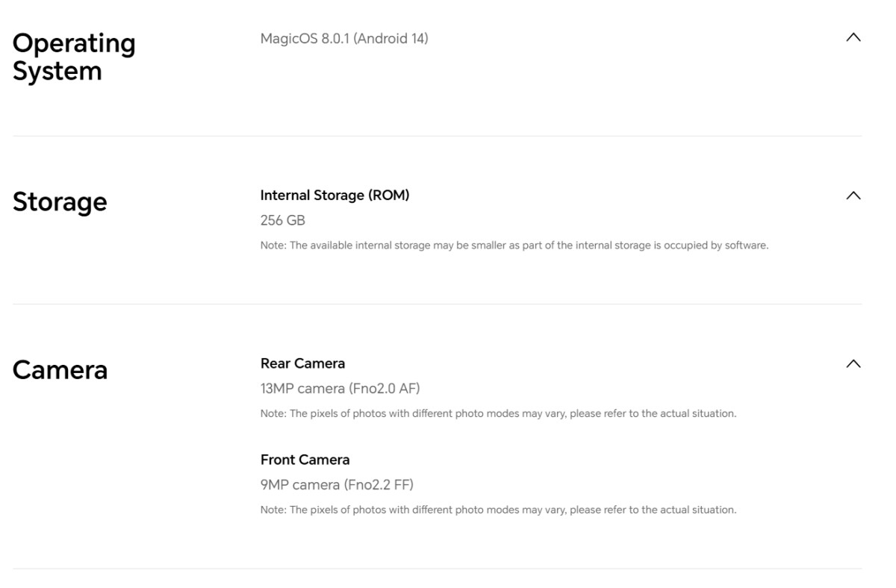Click the note under the Rear Camera spec
The height and width of the screenshot is (588, 896).
[x=498, y=414]
